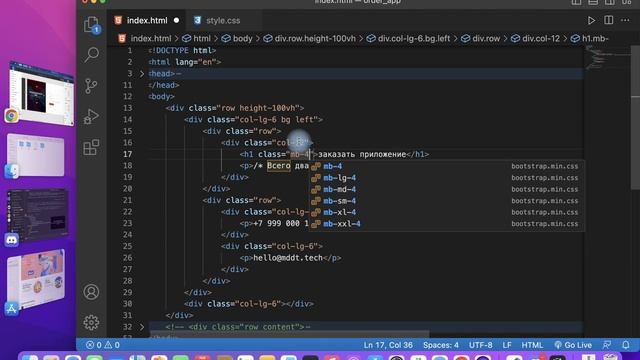Split the editor to the right
The image size is (640, 360).
tap(608, 20)
